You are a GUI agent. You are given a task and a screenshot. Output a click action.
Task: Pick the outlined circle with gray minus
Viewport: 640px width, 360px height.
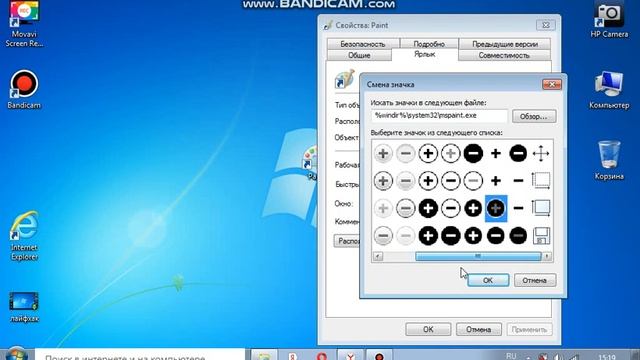(473, 181)
